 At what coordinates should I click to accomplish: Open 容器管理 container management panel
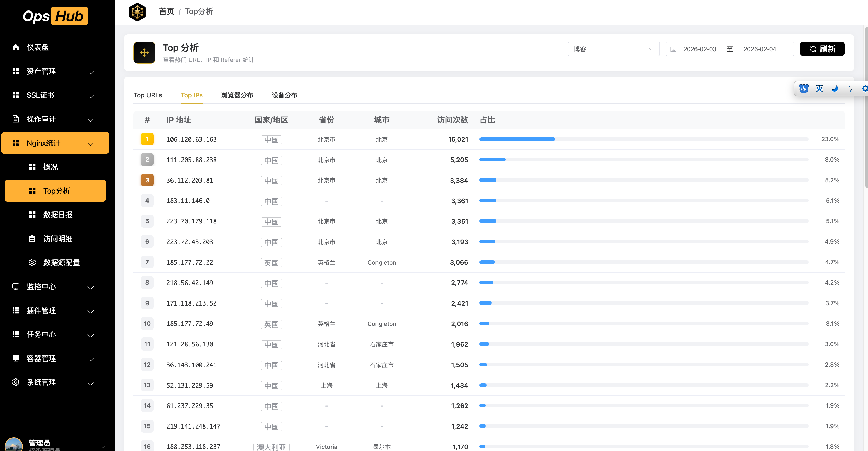41,358
